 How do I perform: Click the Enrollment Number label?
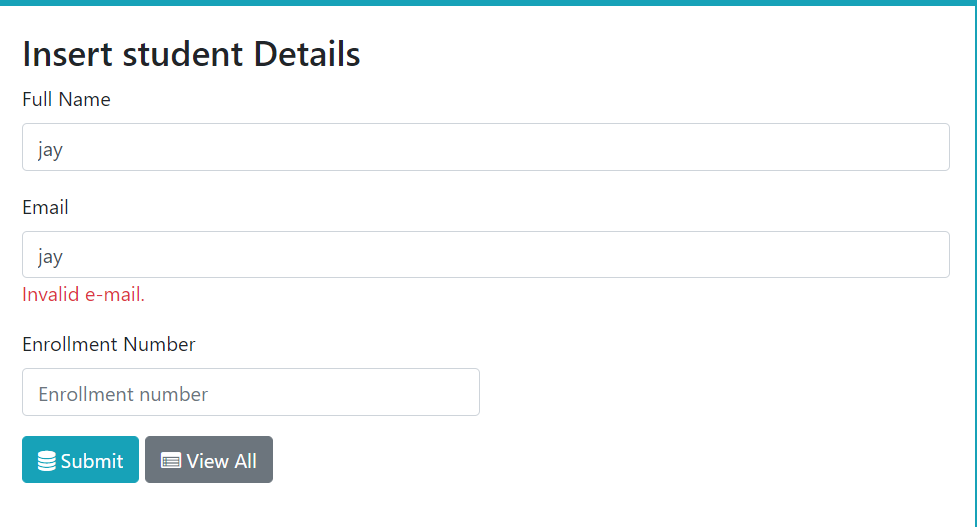click(x=109, y=344)
